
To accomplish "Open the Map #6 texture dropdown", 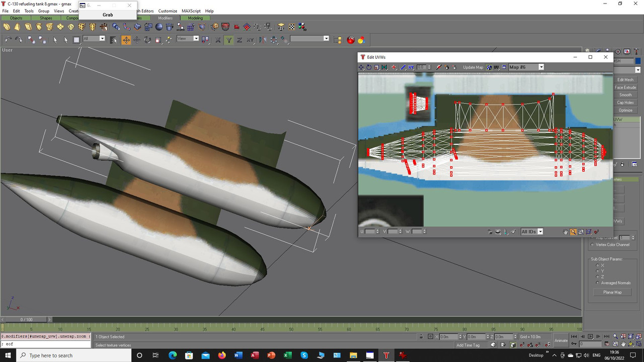I will point(541,67).
